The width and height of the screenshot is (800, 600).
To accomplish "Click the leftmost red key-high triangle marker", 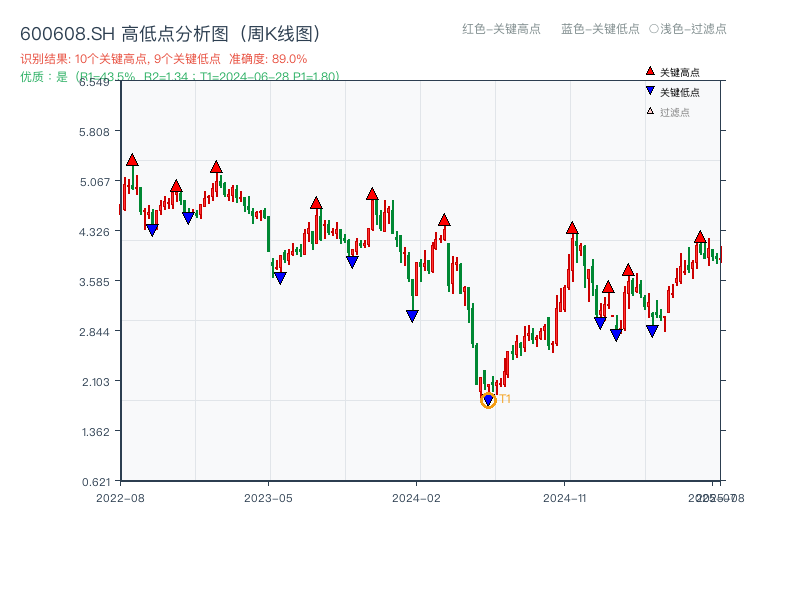I will 132,160.
